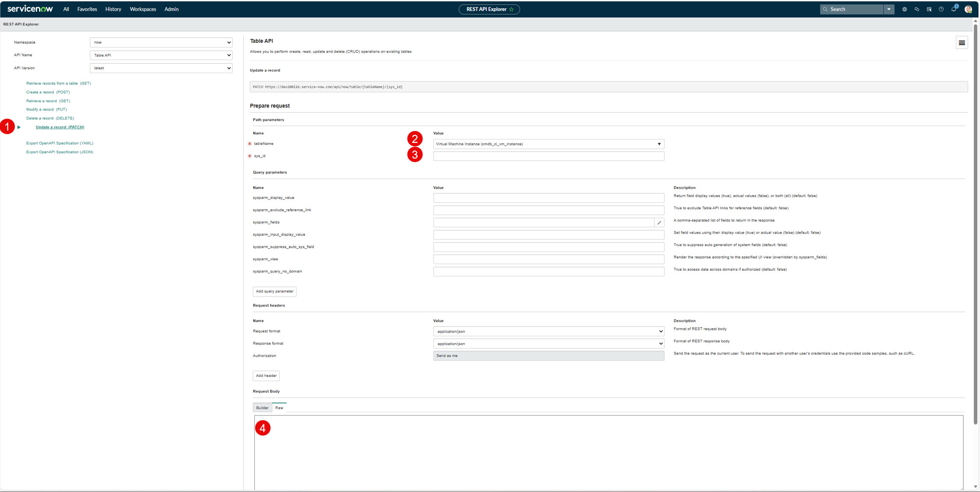The width and height of the screenshot is (980, 492).
Task: Click the ServiceNow logo
Action: [x=30, y=9]
